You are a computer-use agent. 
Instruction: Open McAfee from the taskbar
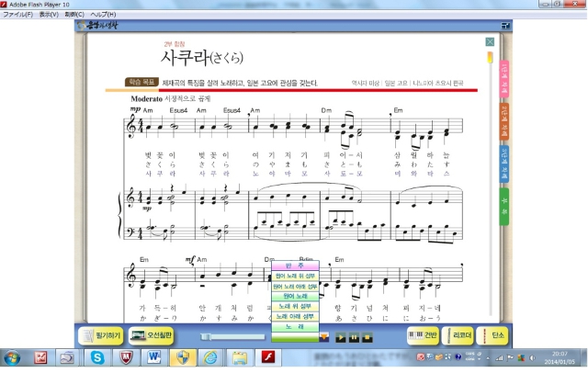tap(127, 357)
